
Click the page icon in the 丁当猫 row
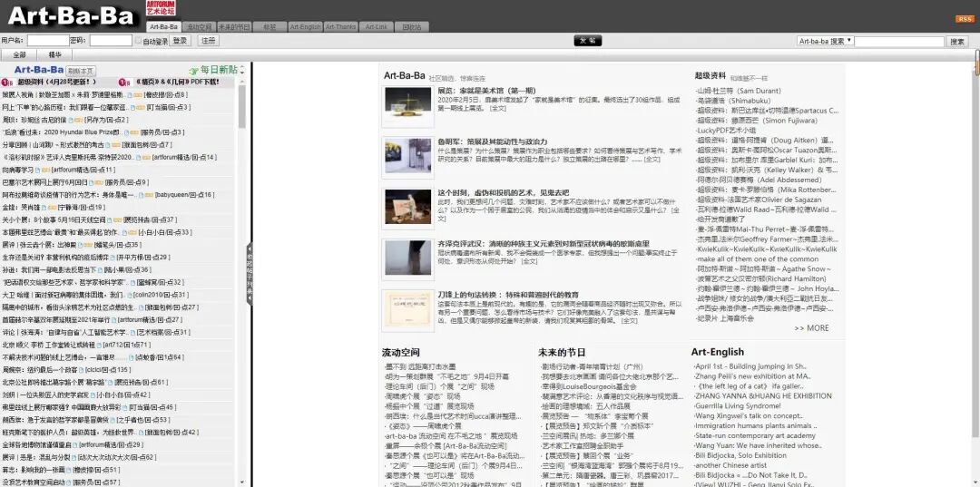tap(132, 107)
